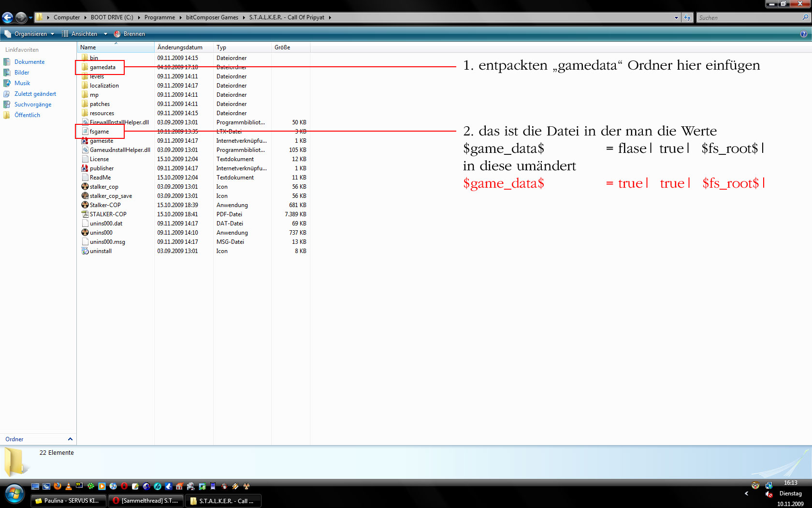Click the taskbar clock 16:13
Image resolution: width=812 pixels, height=508 pixels.
[791, 483]
